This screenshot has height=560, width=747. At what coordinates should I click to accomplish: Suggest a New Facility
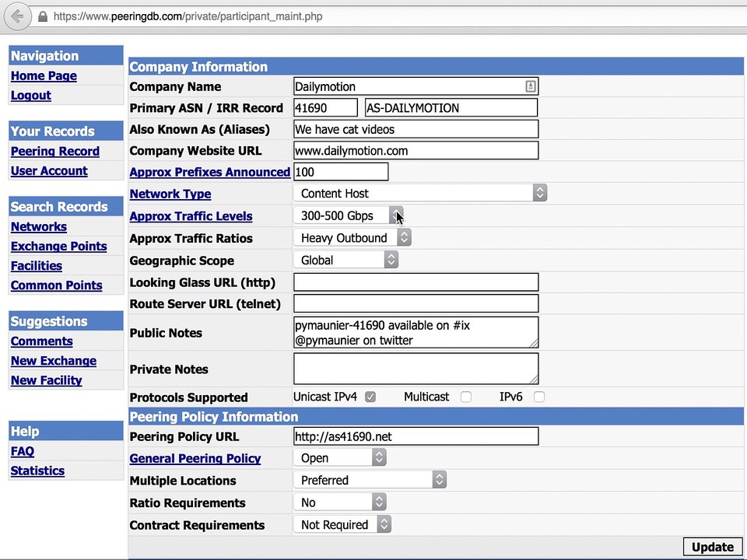(x=46, y=380)
